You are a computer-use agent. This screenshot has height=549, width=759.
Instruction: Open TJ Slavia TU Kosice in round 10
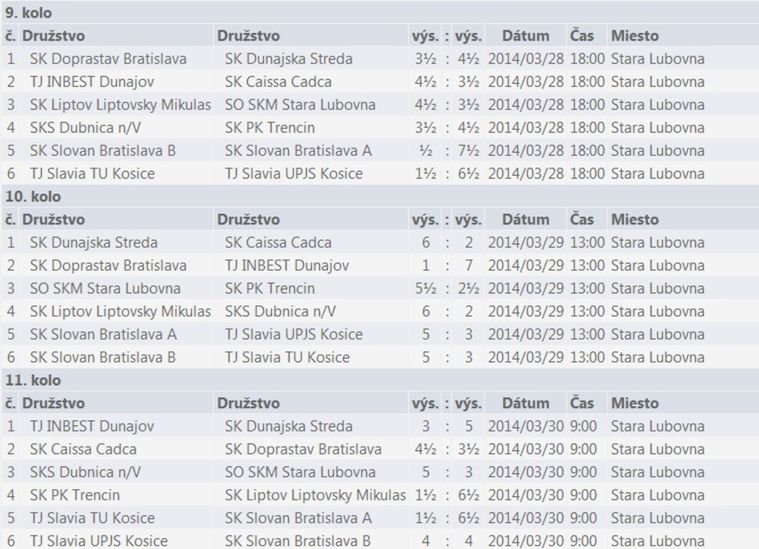(287, 357)
